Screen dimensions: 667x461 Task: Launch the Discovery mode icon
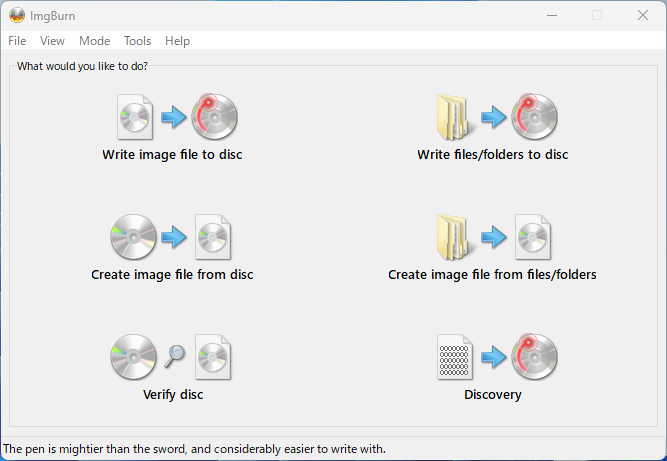point(497,357)
